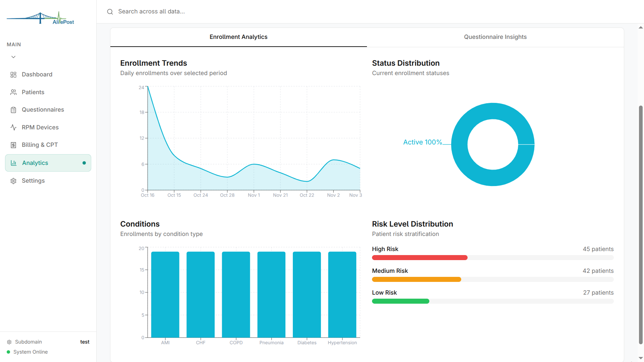This screenshot has width=644, height=362.
Task: Click the Subdomain gear icon at bottom
Action: pyautogui.click(x=9, y=342)
